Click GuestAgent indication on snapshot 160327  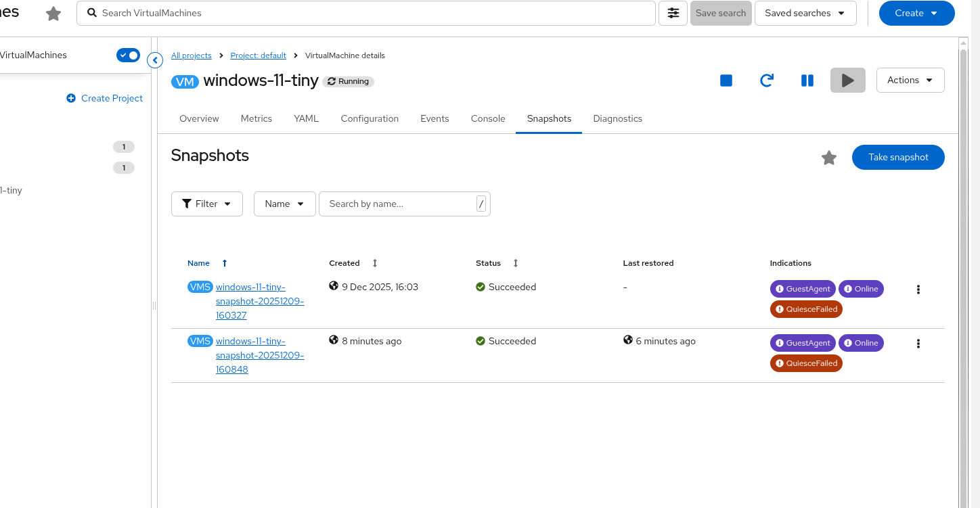[x=803, y=289]
